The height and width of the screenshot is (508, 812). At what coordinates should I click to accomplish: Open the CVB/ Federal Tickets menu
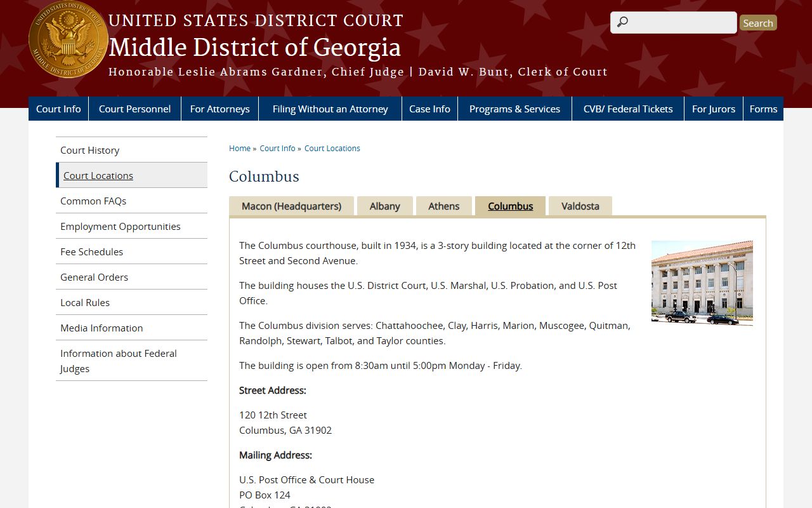pos(628,109)
